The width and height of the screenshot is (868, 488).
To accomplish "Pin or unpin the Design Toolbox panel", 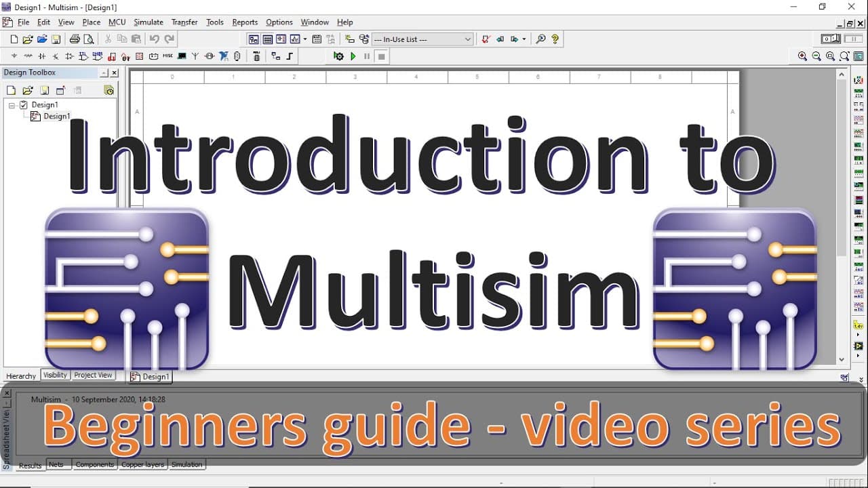I will pyautogui.click(x=104, y=73).
